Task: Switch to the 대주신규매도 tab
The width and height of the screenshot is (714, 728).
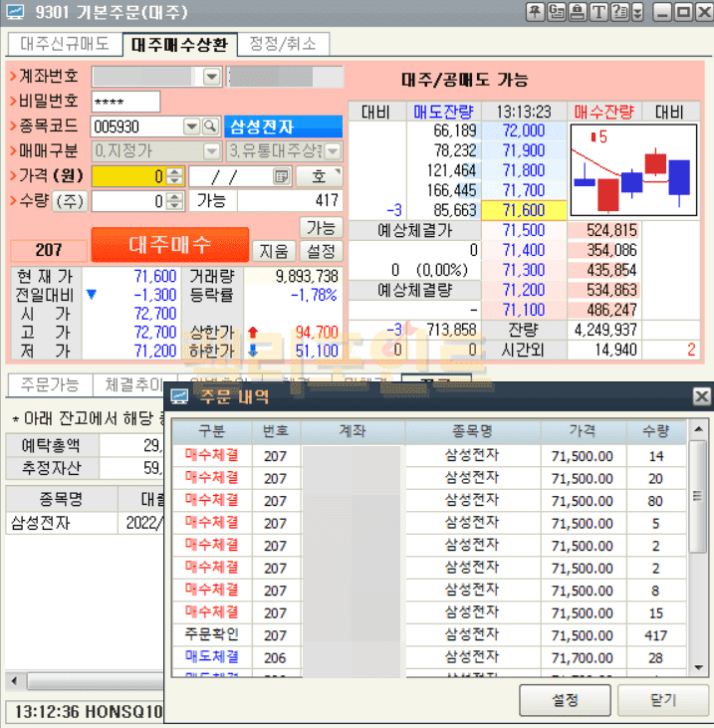Action: pyautogui.click(x=65, y=44)
